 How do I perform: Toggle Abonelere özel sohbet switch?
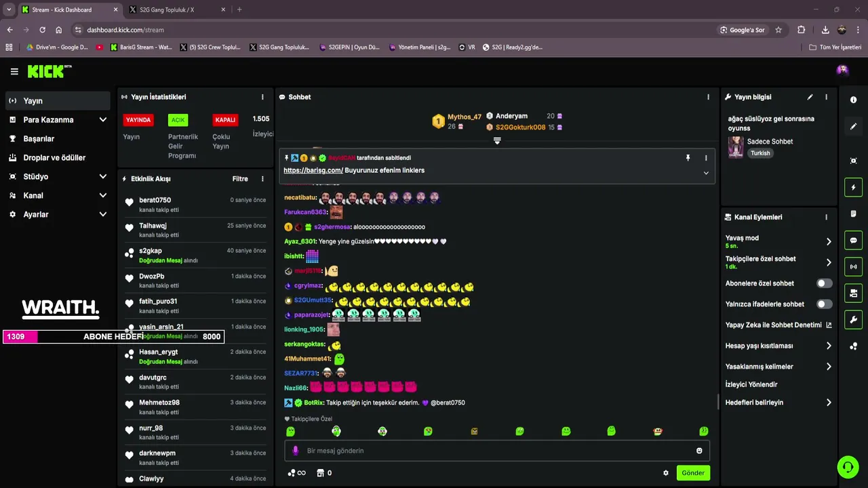(824, 283)
